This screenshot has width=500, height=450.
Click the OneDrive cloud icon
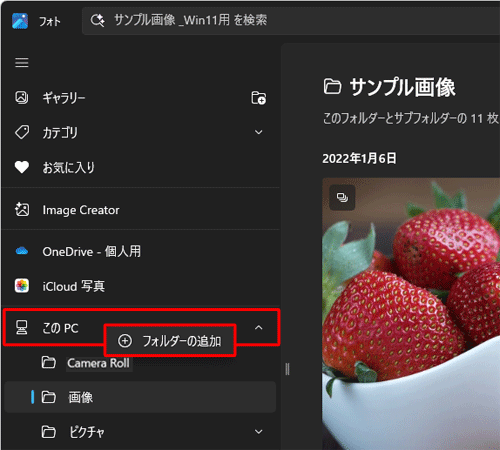pos(22,251)
